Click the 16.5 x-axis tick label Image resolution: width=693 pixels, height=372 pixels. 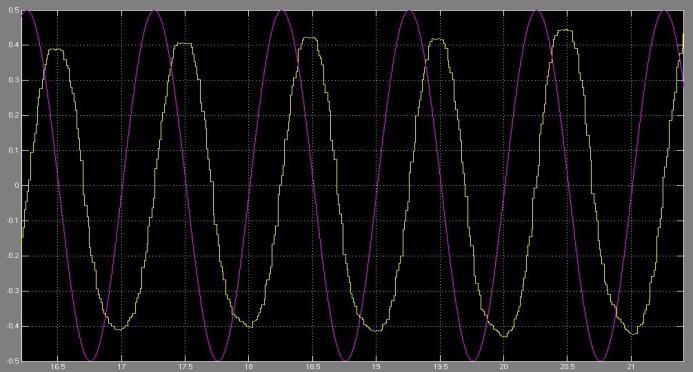click(x=58, y=367)
